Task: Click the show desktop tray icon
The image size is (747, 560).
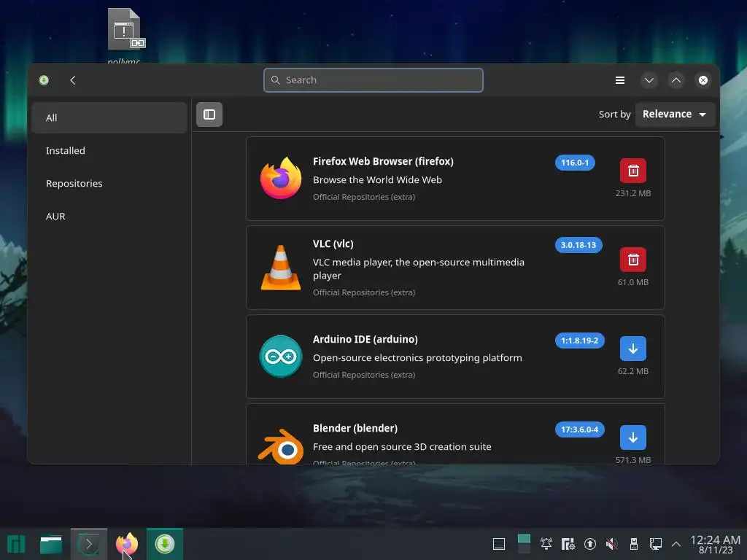Action: [499, 544]
